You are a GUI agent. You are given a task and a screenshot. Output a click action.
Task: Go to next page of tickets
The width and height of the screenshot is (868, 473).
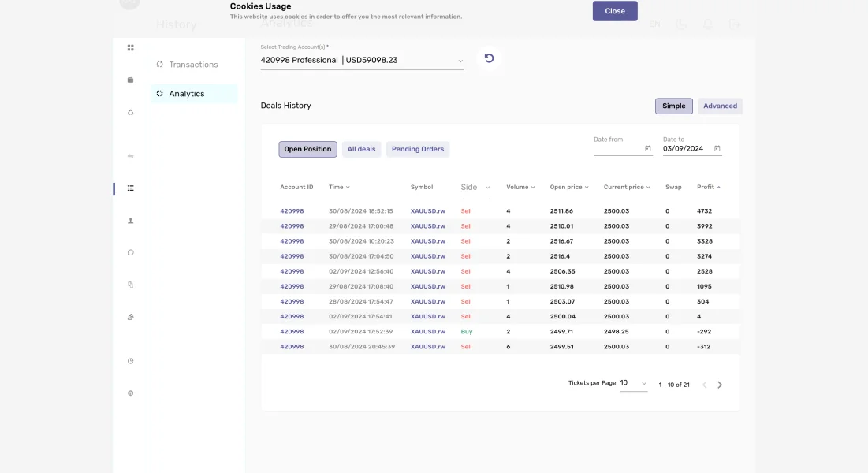720,385
